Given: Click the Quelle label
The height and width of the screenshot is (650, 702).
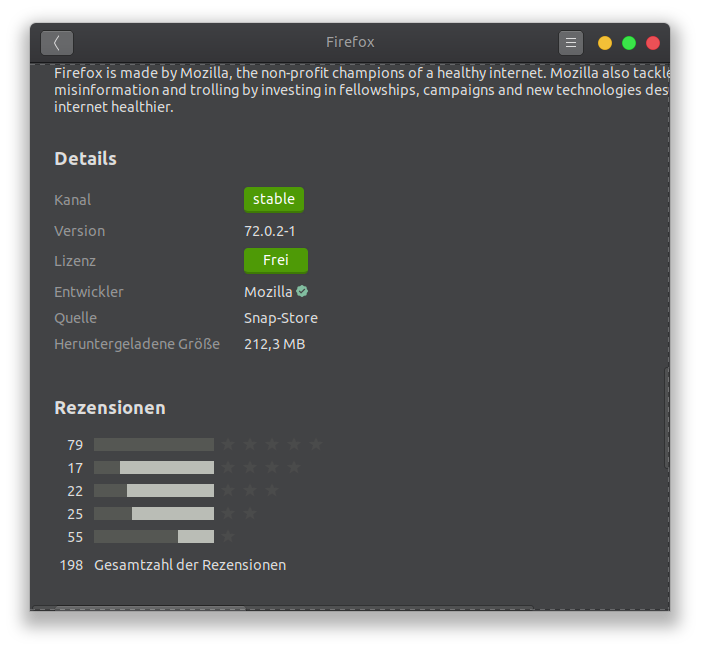Looking at the screenshot, I should pos(75,318).
